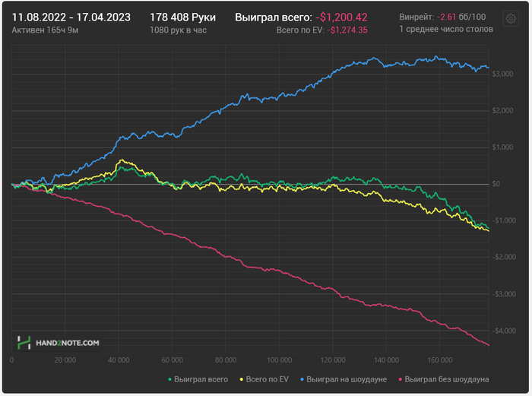
Task: Toggle the green 'Выиграл всего' legend dot
Action: 169,379
